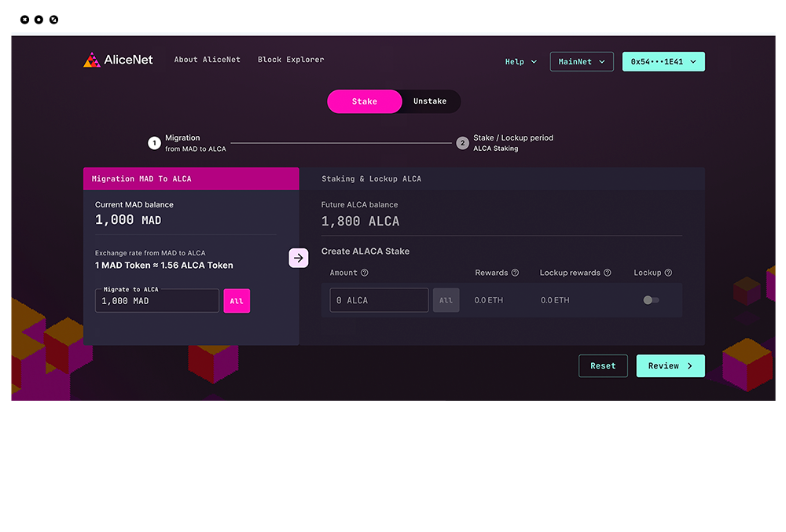
Task: Click the Lockup rewards help icon
Action: tap(608, 273)
